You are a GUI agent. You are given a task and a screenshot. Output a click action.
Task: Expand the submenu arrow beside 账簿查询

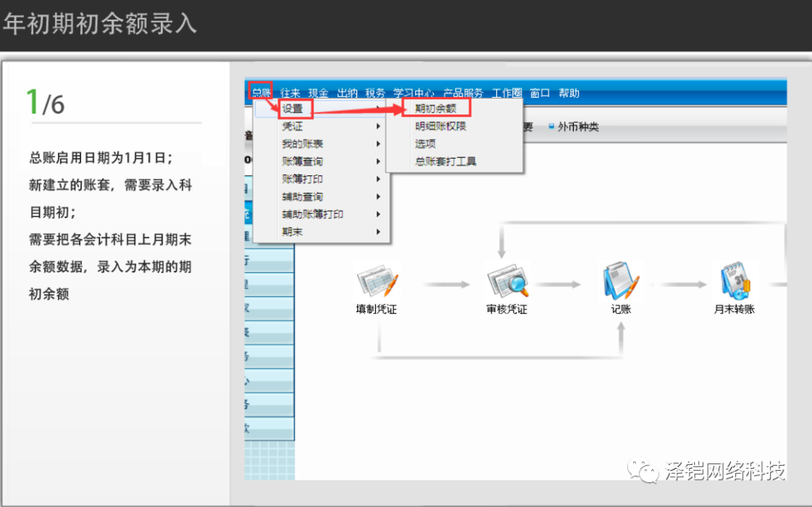[378, 161]
